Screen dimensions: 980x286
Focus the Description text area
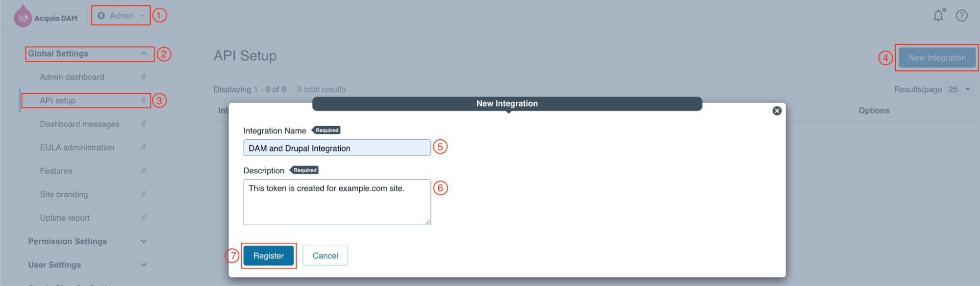[337, 202]
